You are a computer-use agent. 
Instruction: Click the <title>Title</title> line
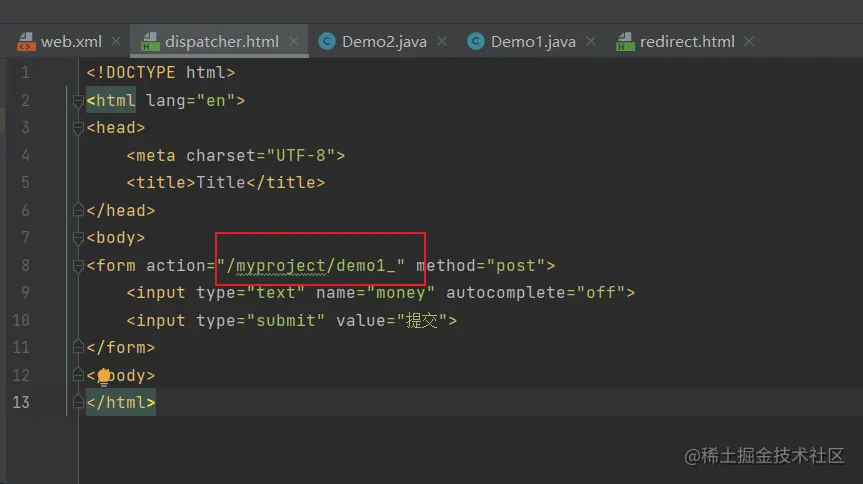[226, 183]
